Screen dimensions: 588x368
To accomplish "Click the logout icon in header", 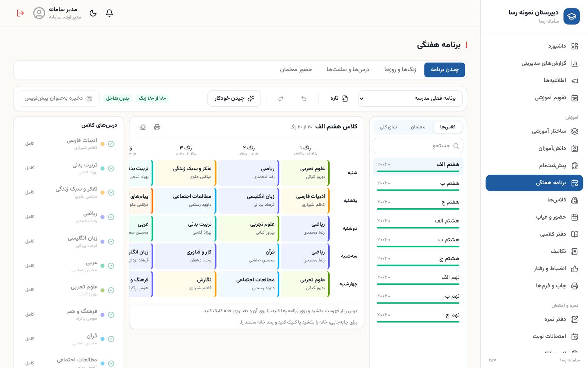I will tap(20, 13).
